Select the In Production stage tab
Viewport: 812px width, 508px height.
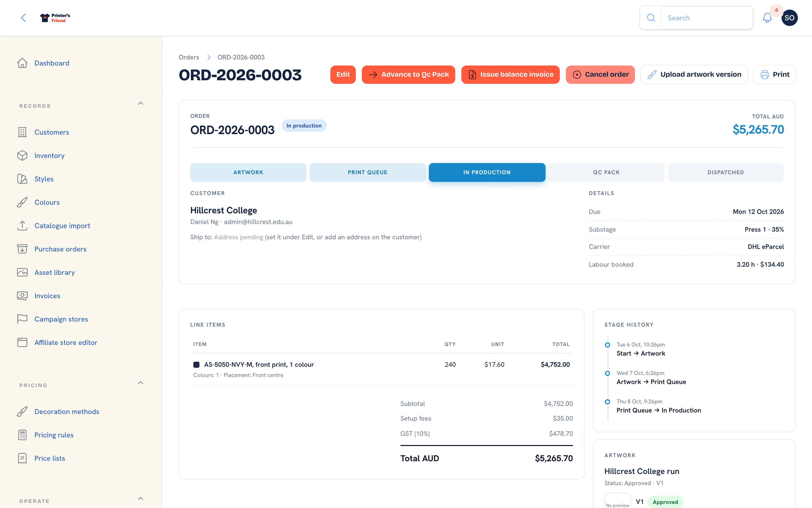[487, 172]
